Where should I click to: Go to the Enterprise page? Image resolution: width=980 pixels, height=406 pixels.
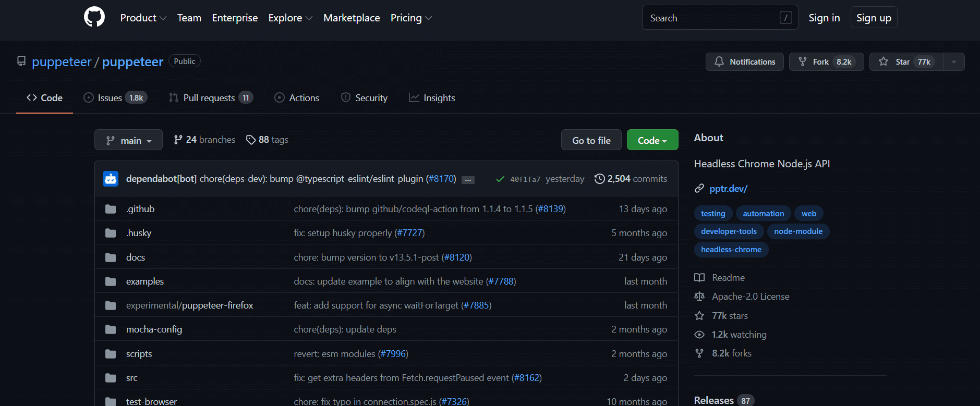[x=235, y=18]
